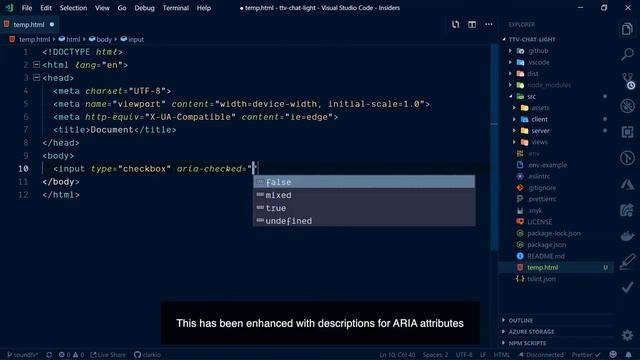The height and width of the screenshot is (360, 640).
Task: Open the notifications bell in status bar
Action: click(x=629, y=355)
